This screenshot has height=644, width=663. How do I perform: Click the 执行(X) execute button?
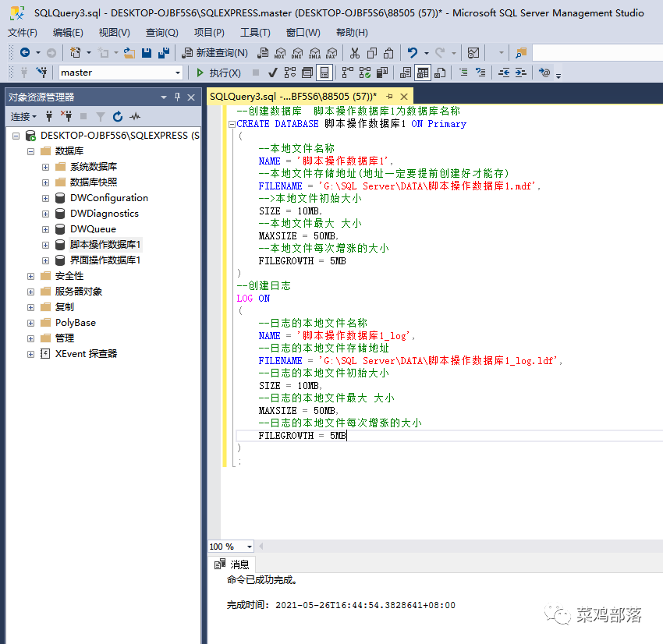(218, 73)
